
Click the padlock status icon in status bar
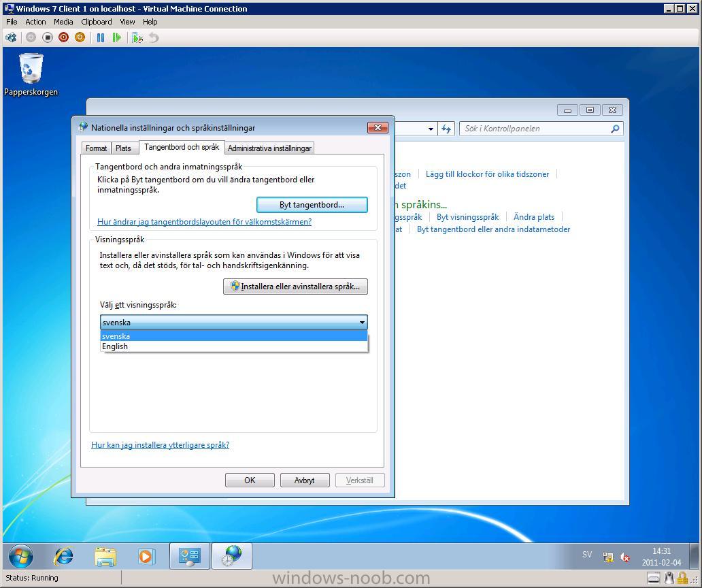click(682, 578)
